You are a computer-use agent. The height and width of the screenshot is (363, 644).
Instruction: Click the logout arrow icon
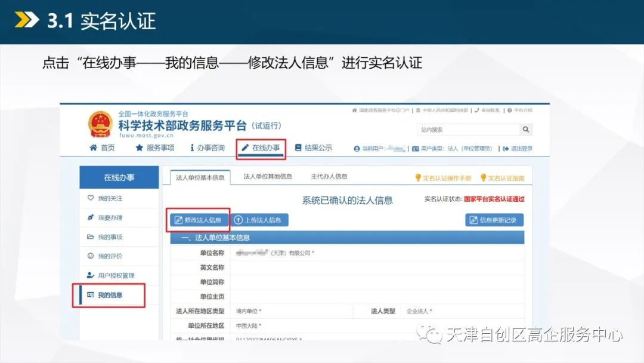click(506, 149)
